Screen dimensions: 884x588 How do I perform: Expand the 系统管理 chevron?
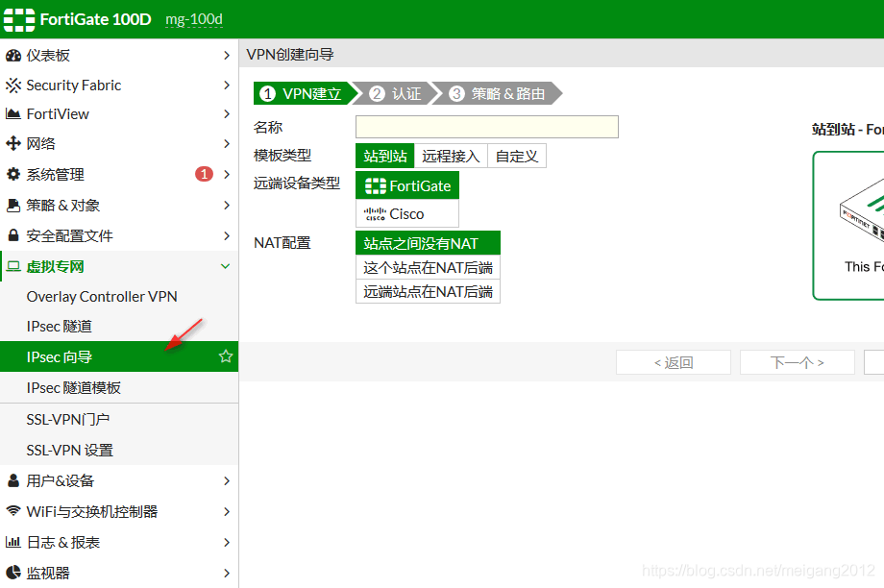(227, 174)
